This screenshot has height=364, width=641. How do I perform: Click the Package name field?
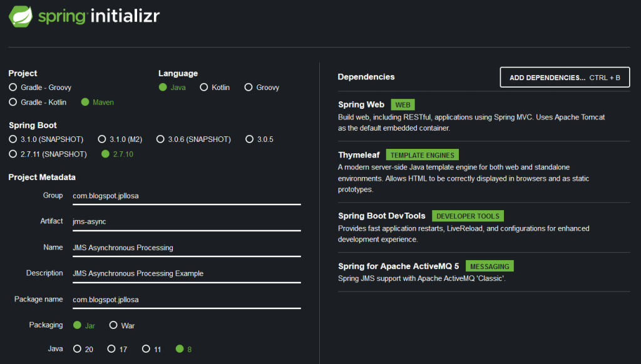pyautogui.click(x=186, y=300)
